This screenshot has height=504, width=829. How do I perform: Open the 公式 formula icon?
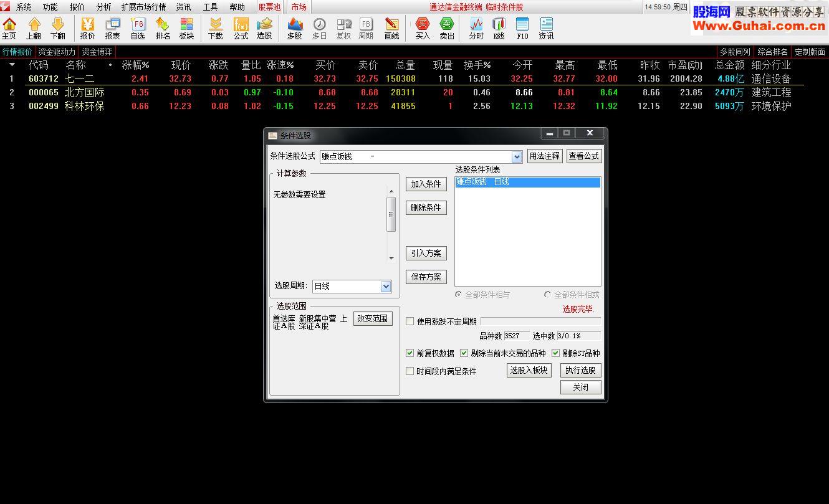pyautogui.click(x=241, y=28)
